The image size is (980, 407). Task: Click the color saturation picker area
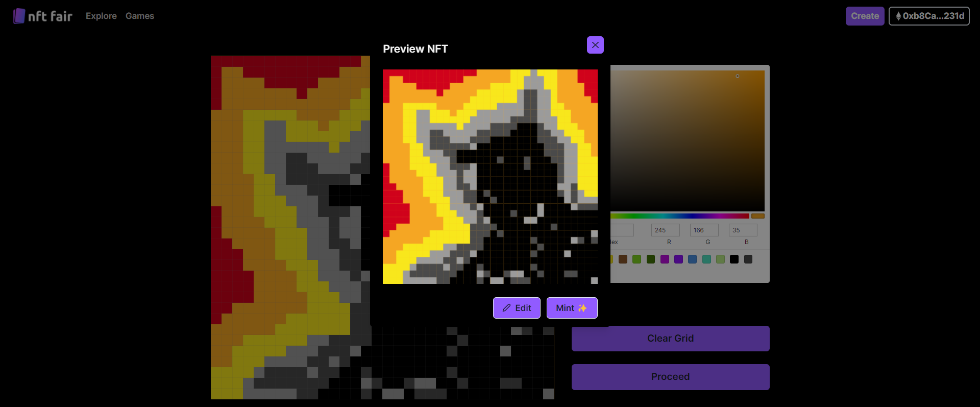688,140
